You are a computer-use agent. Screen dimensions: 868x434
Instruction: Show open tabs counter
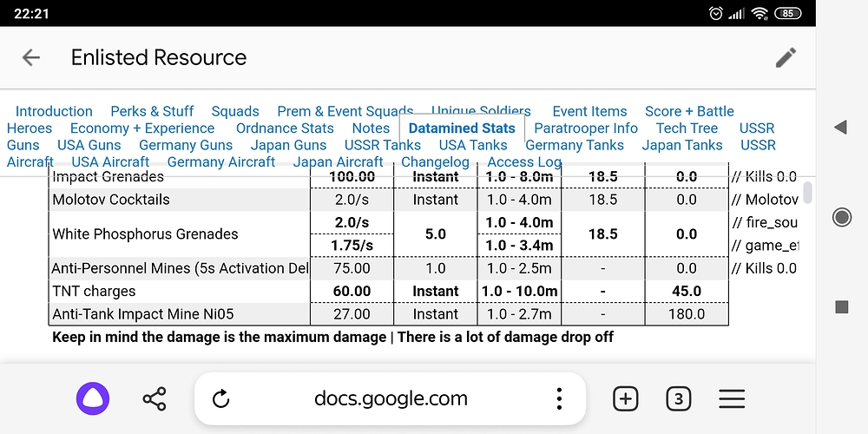coord(678,398)
